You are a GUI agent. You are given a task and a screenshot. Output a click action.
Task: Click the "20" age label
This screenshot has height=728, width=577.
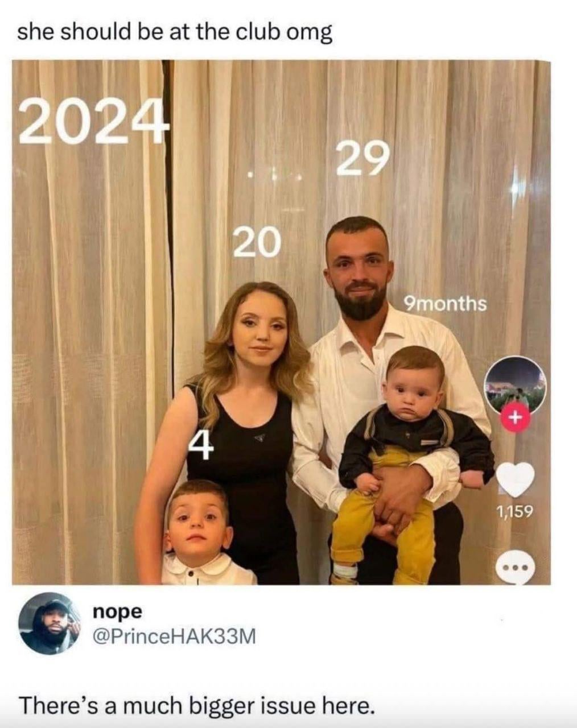257,242
